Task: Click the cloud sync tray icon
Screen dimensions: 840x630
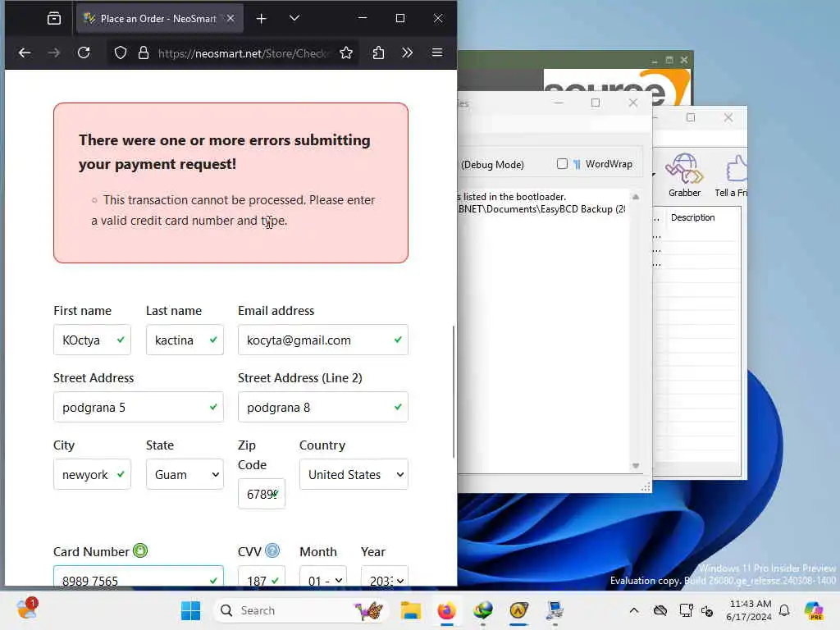Action: [660, 610]
